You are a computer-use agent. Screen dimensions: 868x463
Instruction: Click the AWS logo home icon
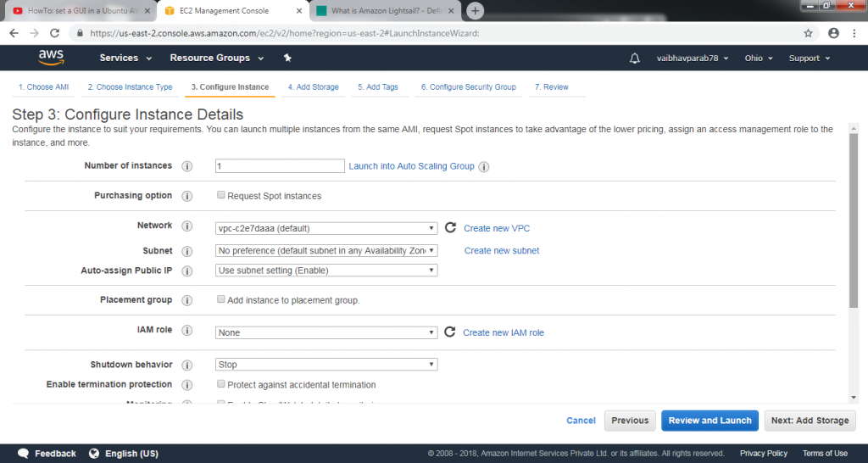(x=52, y=58)
